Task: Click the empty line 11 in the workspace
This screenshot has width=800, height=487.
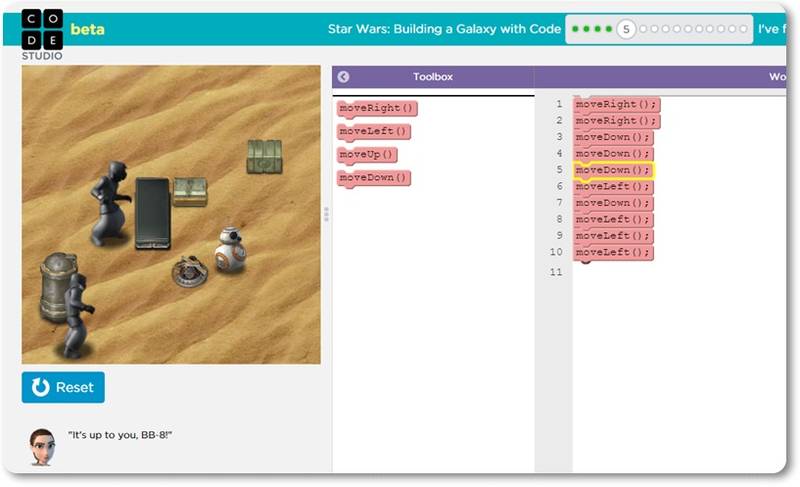Action: coord(679,272)
